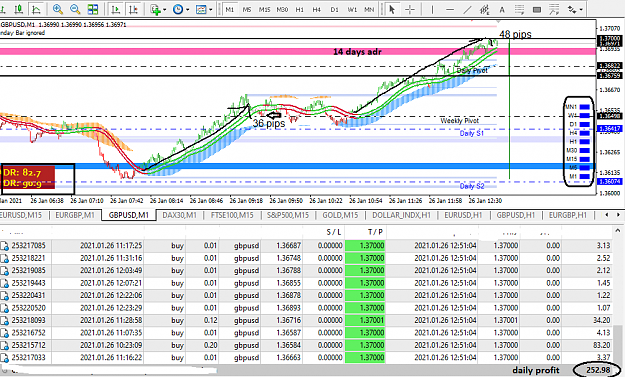Open the DOLLAR_INDX,H1 chart tab

[401, 215]
